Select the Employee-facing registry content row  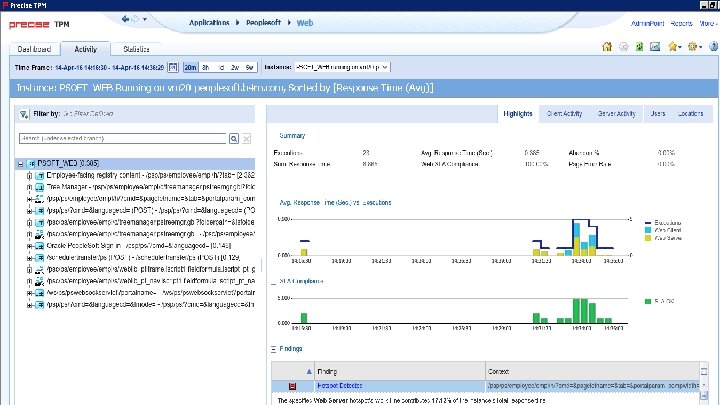point(141,176)
